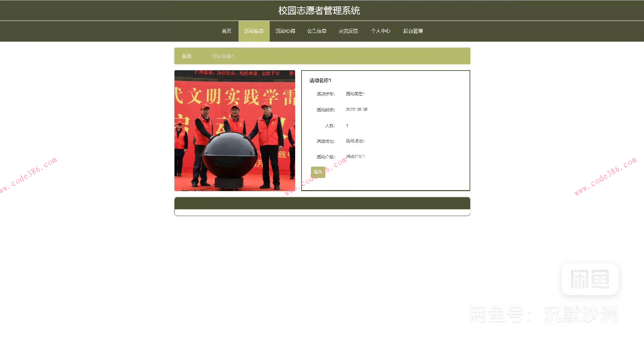Click the 活动类型1 value text
This screenshot has width=644, height=352.
[x=355, y=94]
